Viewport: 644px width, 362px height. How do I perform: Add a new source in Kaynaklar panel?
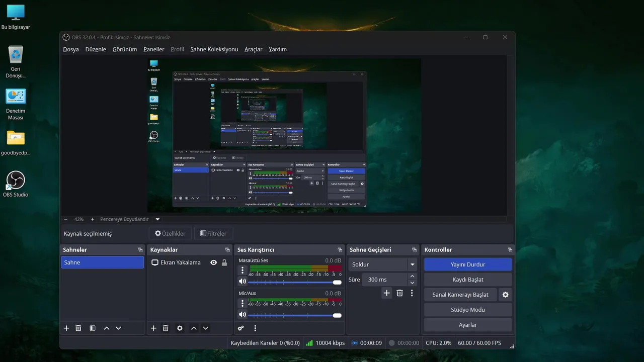coord(153,328)
